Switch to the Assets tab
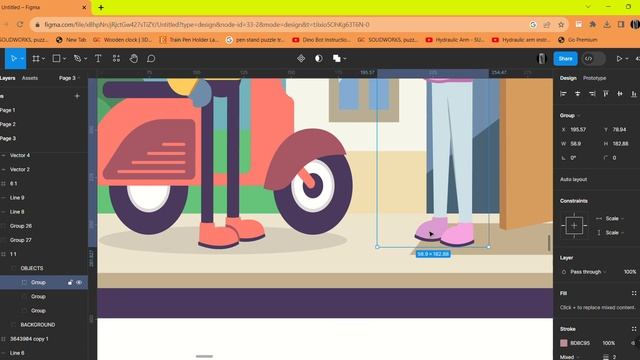 click(29, 78)
